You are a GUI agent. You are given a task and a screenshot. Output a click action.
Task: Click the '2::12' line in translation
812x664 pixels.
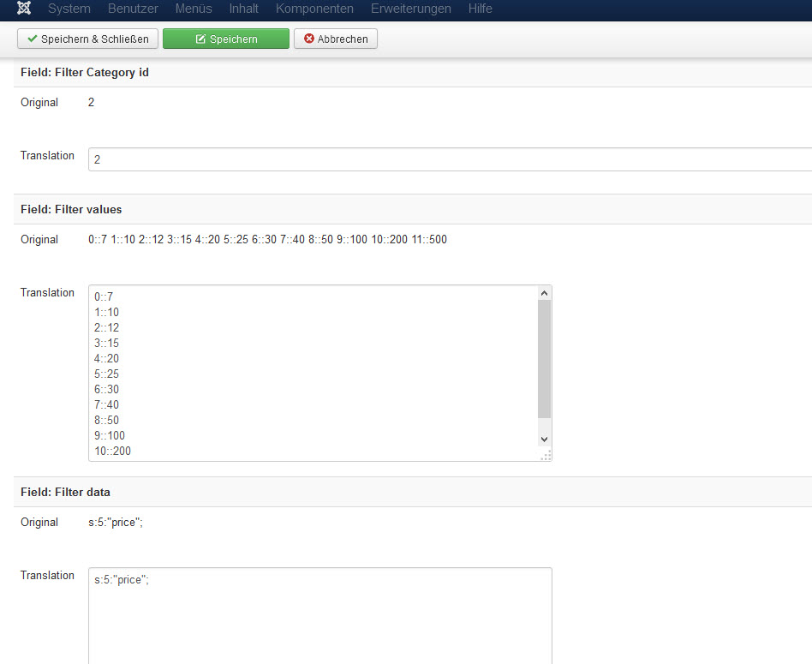point(106,328)
